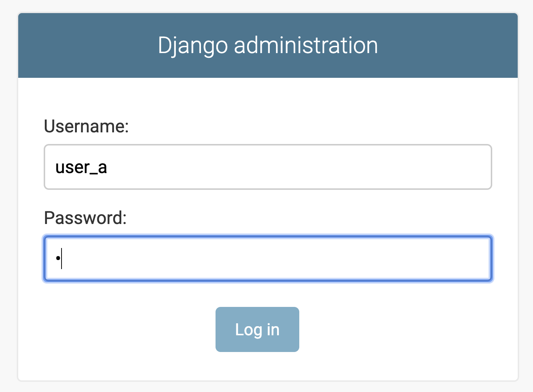Submit the login form via Log in
Viewport: 533px width, 392px height.
[257, 329]
